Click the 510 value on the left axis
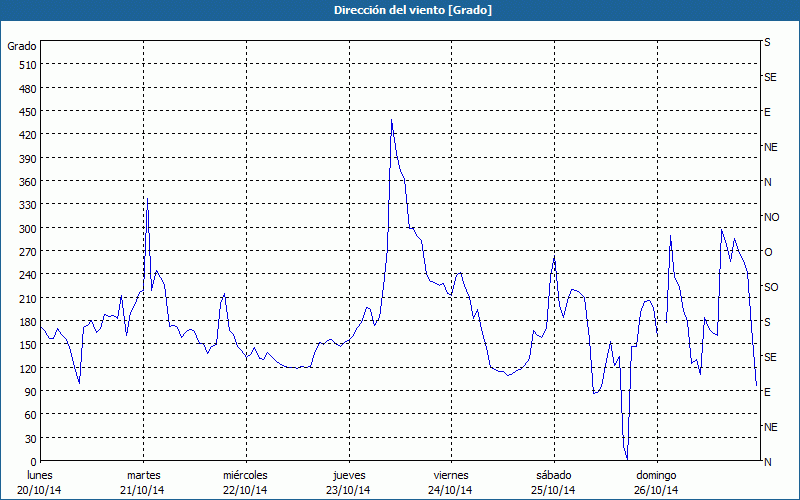 (26, 65)
